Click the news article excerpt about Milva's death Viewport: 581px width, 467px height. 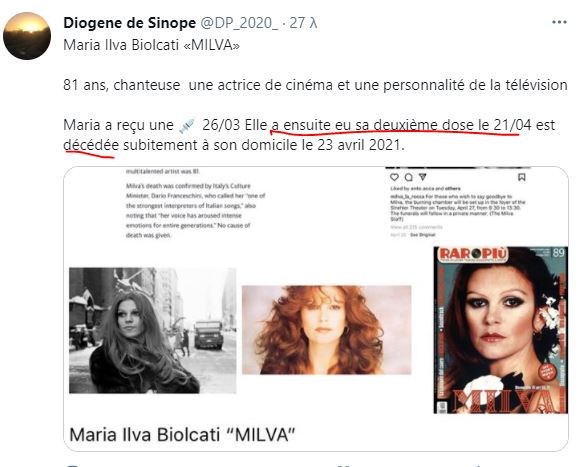[196, 210]
